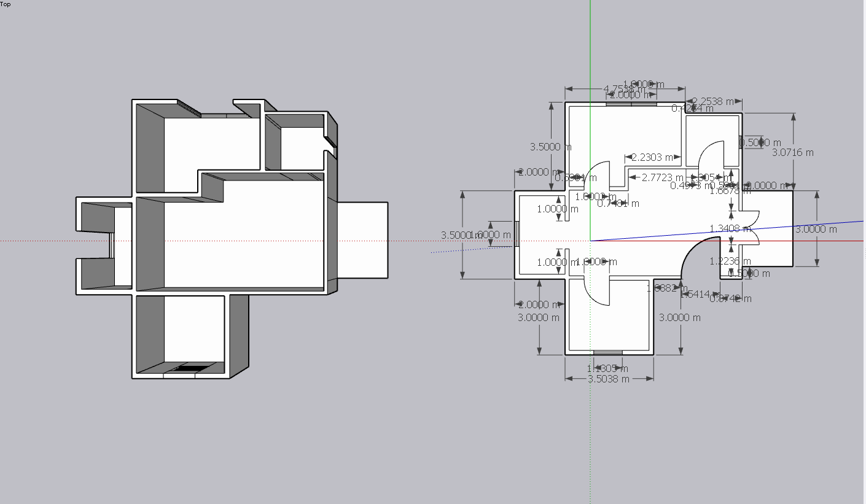Click the 1.2236 m dimension text
The height and width of the screenshot is (504, 866).
coord(730,262)
